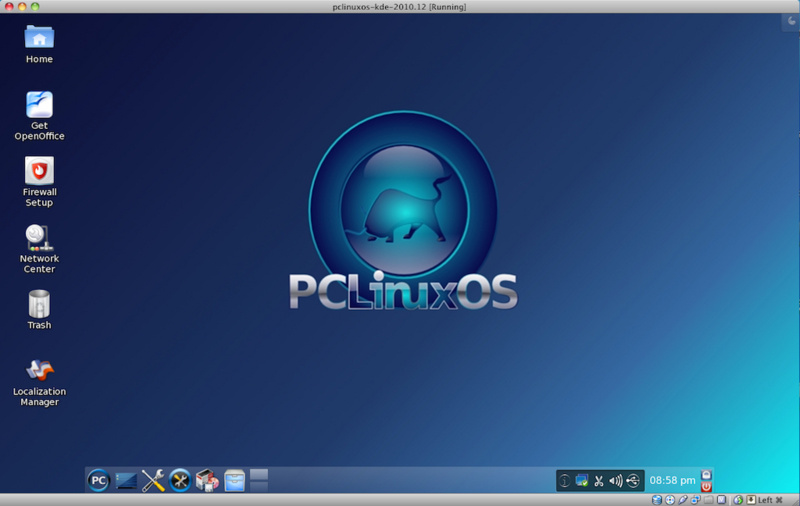Screen dimensions: 800x506
Task: Launch the PCLinuxOS Control Center round icon
Action: point(180,480)
